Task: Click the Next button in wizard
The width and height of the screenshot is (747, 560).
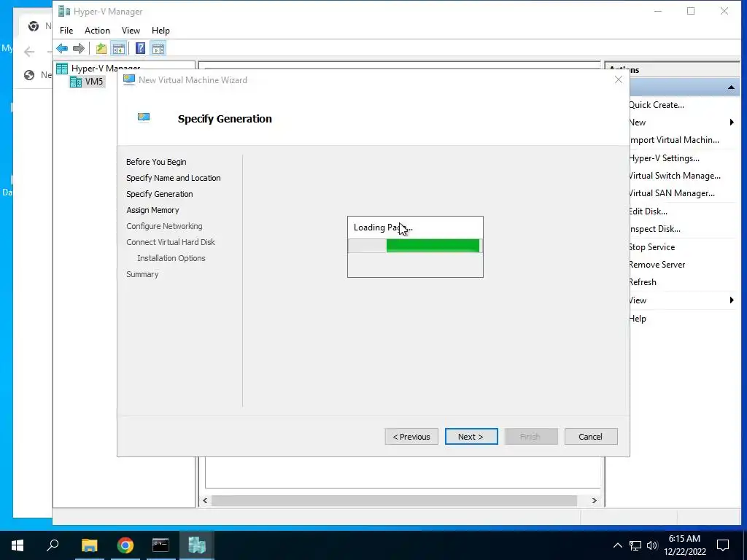Action: [x=471, y=437]
